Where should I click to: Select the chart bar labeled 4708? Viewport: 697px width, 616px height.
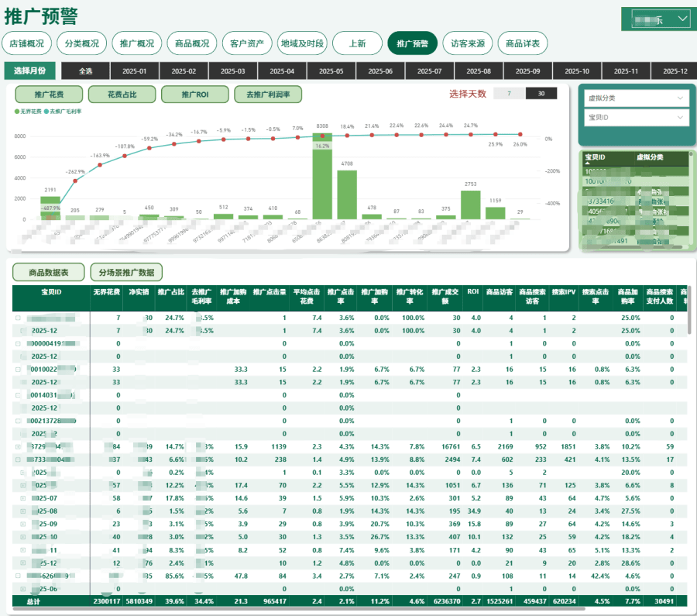(347, 194)
